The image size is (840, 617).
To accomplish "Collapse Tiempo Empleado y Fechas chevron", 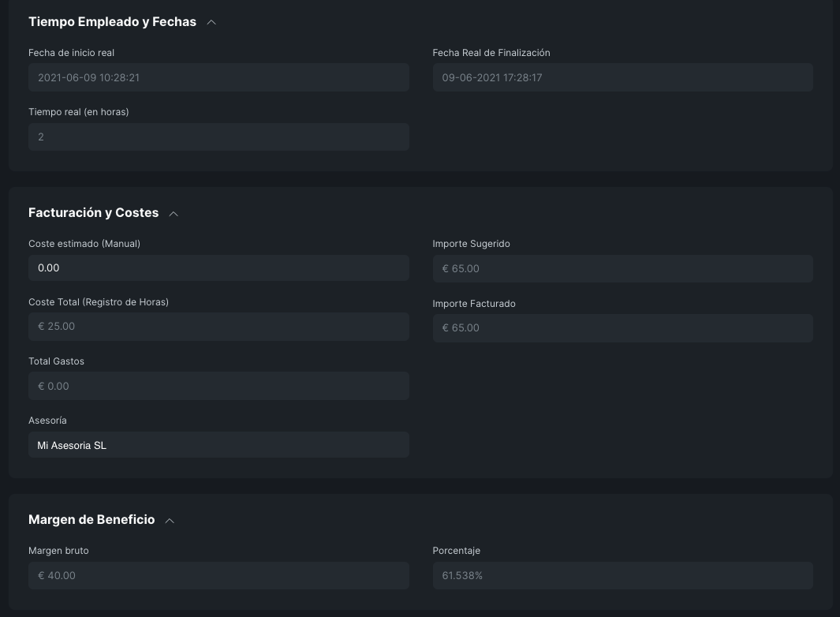I will [211, 22].
